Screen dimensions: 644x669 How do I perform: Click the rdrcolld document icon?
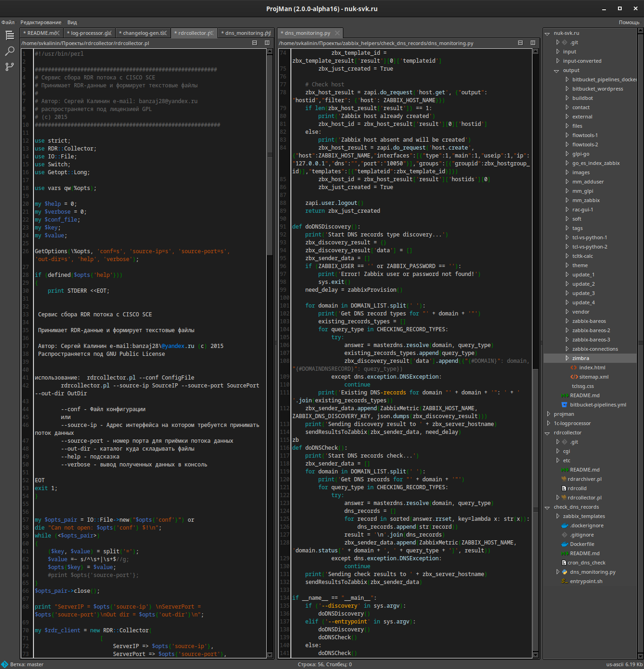pos(564,488)
